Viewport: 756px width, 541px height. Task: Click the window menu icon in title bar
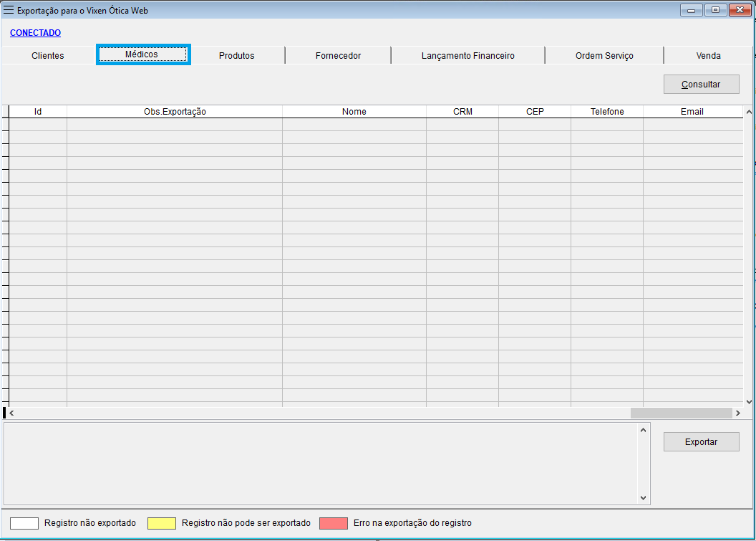[x=9, y=11]
